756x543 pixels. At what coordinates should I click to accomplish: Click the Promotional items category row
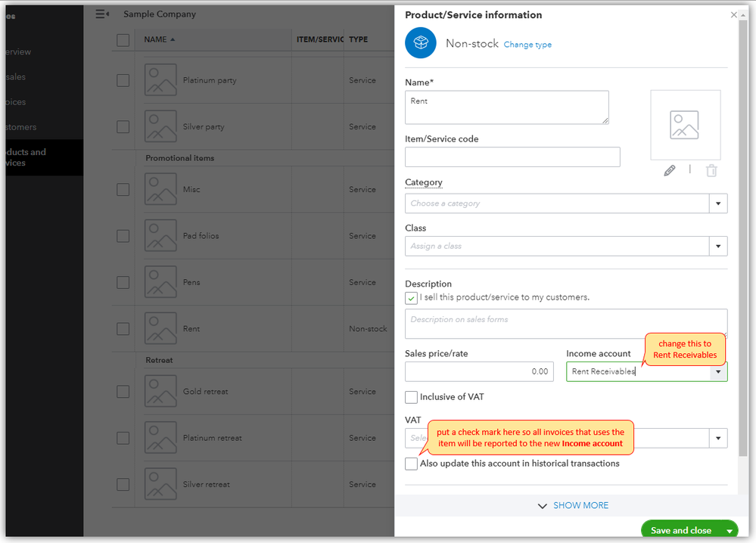180,158
